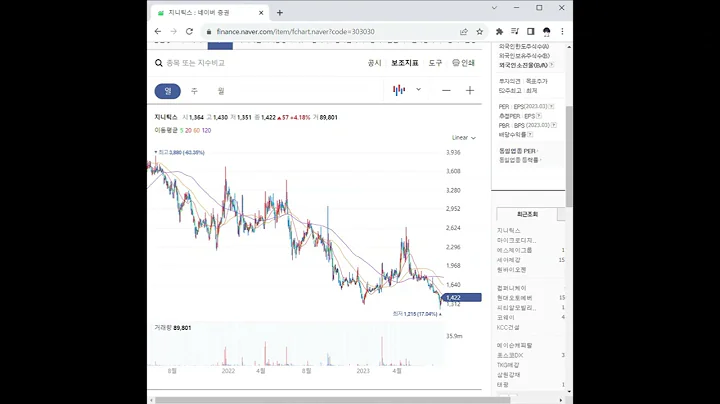The height and width of the screenshot is (404, 720).
Task: Open the share page icon in the address bar
Action: (x=464, y=32)
